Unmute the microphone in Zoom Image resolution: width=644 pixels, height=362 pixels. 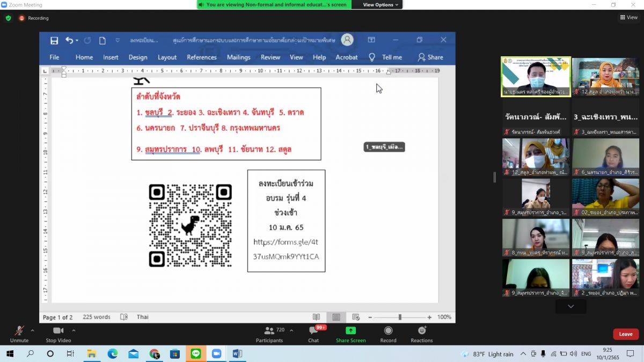[19, 331]
